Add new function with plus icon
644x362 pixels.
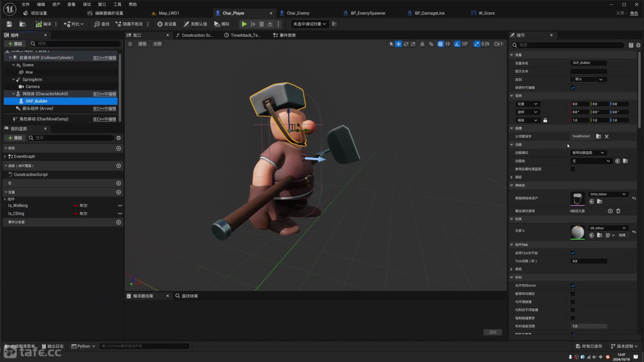[118, 166]
